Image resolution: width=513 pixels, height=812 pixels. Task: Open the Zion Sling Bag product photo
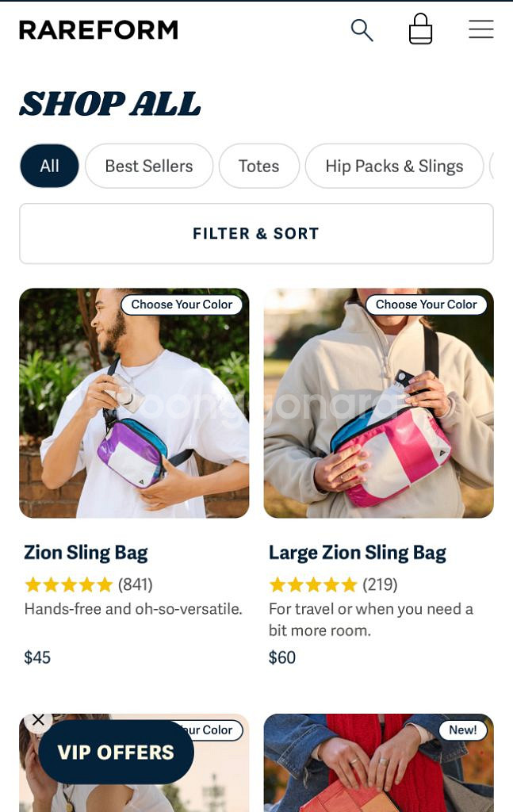(134, 403)
